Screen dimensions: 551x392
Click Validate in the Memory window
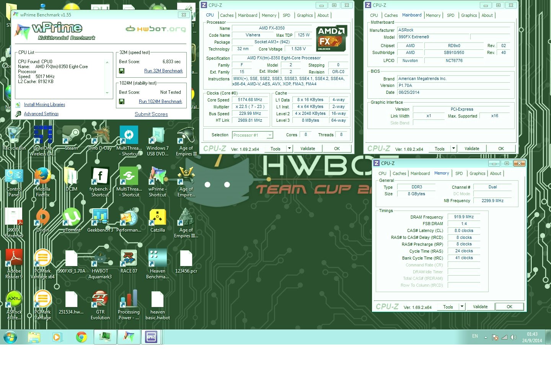480,307
